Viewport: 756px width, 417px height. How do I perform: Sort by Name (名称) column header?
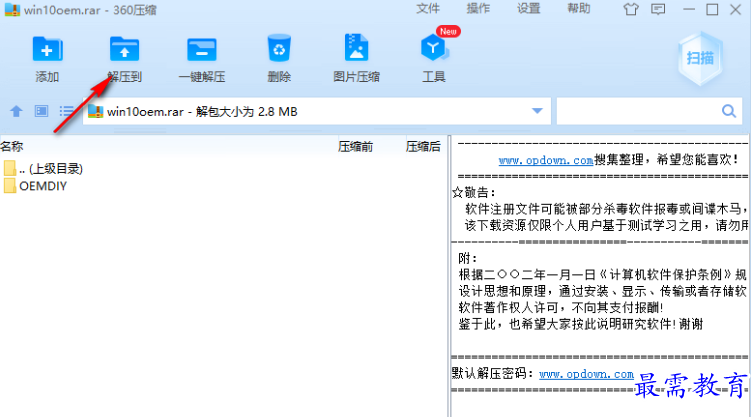coord(12,147)
